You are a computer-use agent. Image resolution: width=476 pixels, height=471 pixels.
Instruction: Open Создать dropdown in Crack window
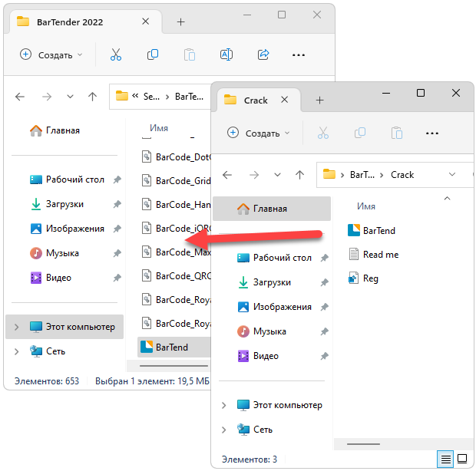coord(258,133)
